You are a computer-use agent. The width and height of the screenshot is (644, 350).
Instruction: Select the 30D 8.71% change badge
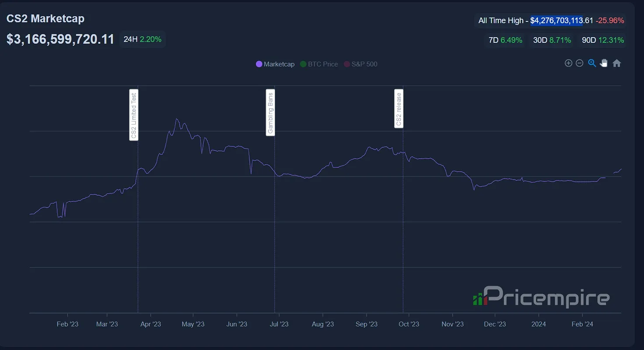[x=552, y=40]
